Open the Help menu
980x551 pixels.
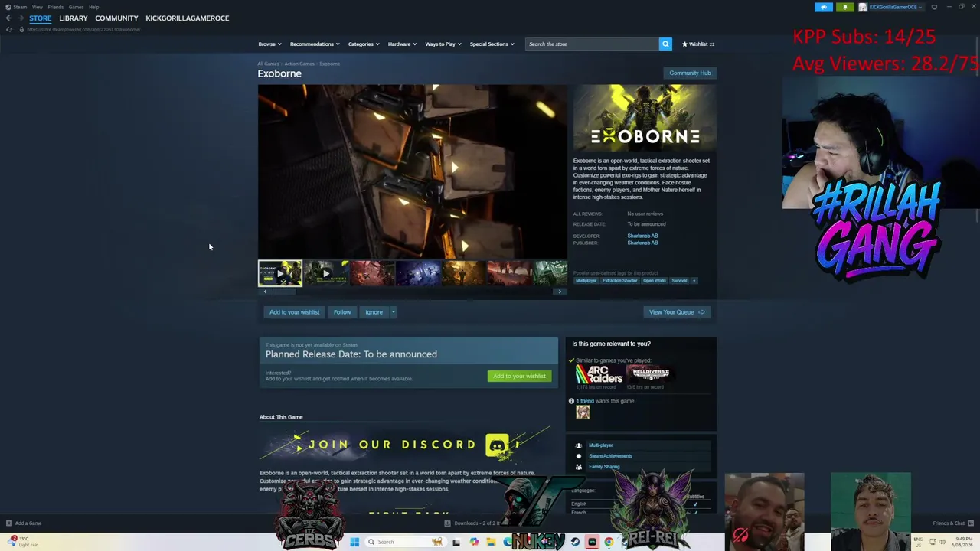(93, 7)
